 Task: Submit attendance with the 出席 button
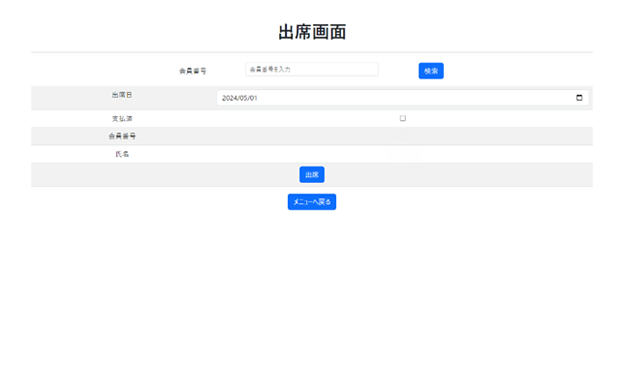[x=312, y=174]
